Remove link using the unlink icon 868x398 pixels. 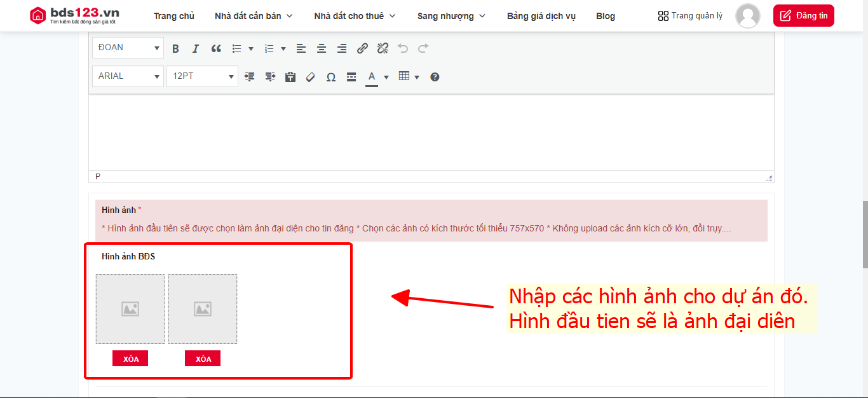383,48
